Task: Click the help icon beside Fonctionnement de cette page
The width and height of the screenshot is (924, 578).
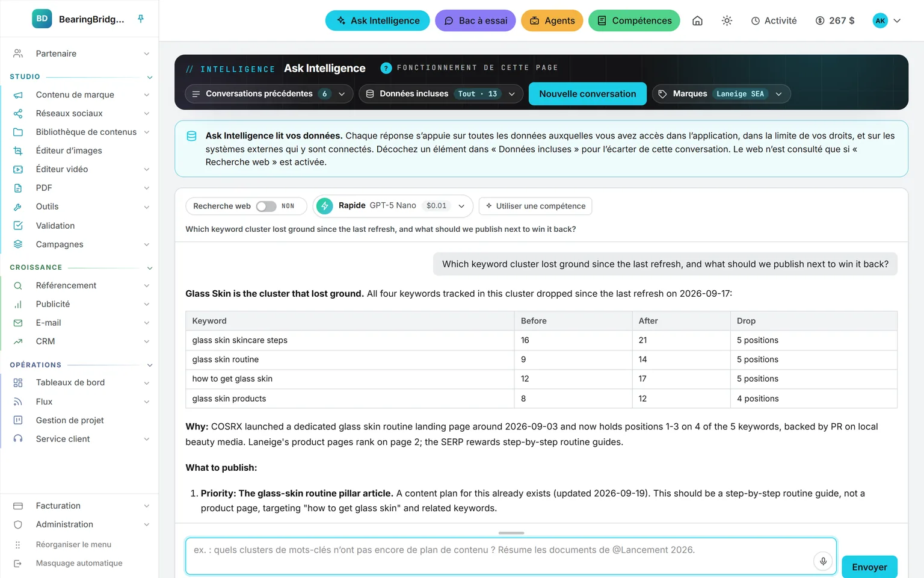Action: click(386, 68)
